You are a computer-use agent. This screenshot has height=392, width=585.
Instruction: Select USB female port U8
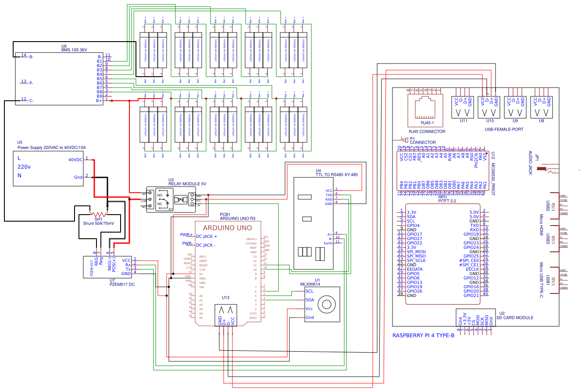542,107
